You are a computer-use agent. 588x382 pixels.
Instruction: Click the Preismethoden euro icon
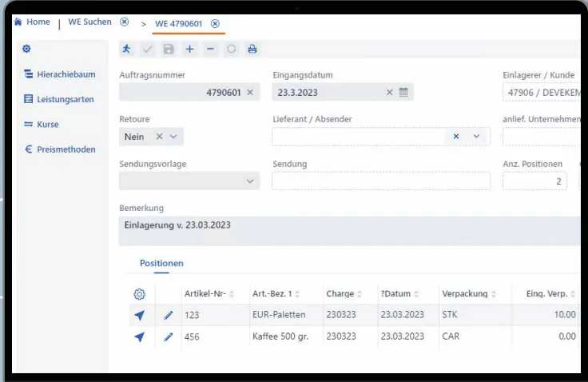[x=28, y=149]
